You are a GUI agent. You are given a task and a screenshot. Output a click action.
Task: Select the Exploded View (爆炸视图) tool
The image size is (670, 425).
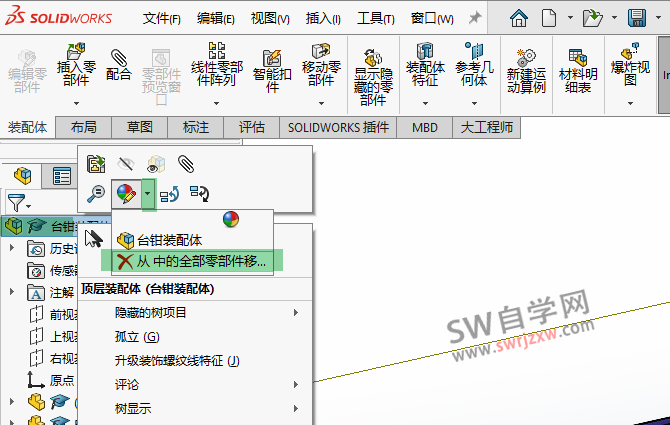coord(630,64)
